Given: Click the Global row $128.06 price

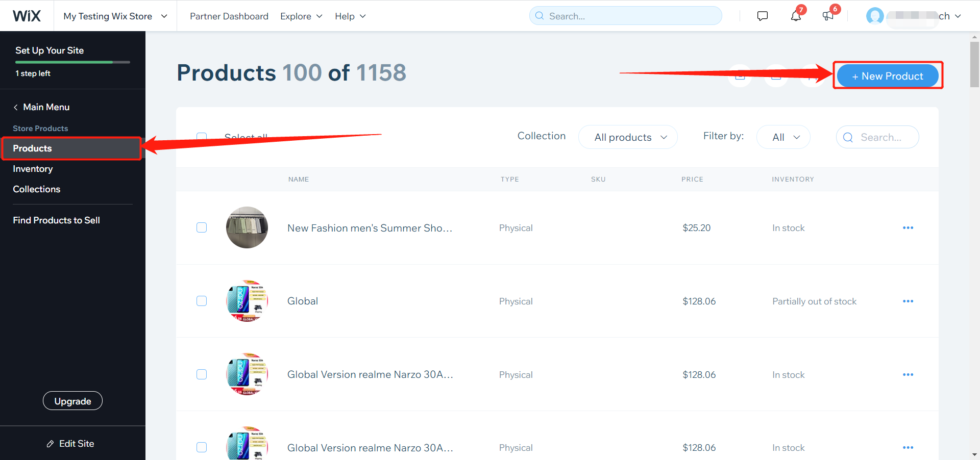Looking at the screenshot, I should (x=699, y=301).
